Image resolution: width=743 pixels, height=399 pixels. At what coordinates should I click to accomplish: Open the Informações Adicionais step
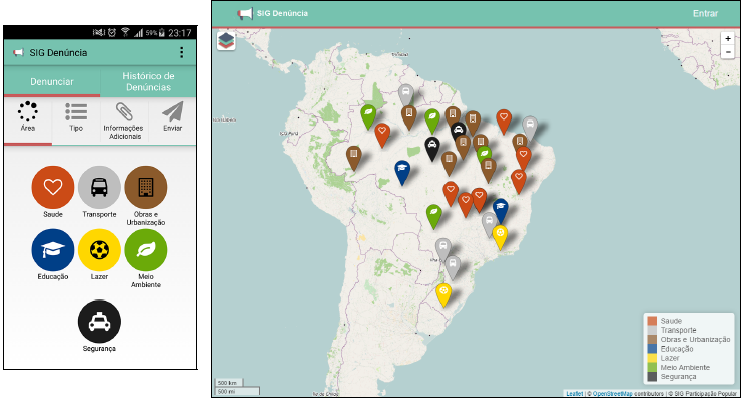point(124,120)
